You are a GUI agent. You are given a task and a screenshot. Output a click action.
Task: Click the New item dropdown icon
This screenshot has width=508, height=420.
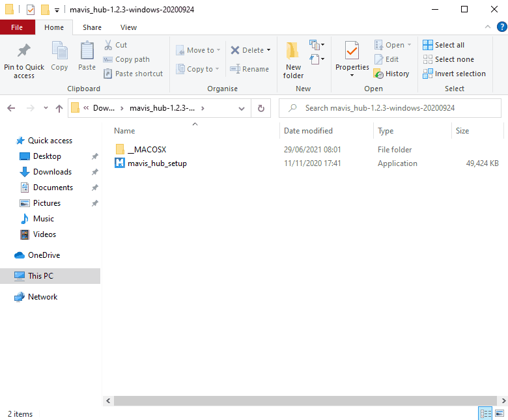[x=317, y=45]
